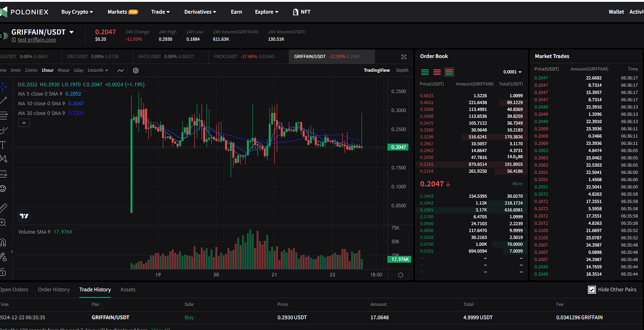Image resolution: width=644 pixels, height=330 pixels.
Task: Select the text annotation tool
Action: point(3,145)
